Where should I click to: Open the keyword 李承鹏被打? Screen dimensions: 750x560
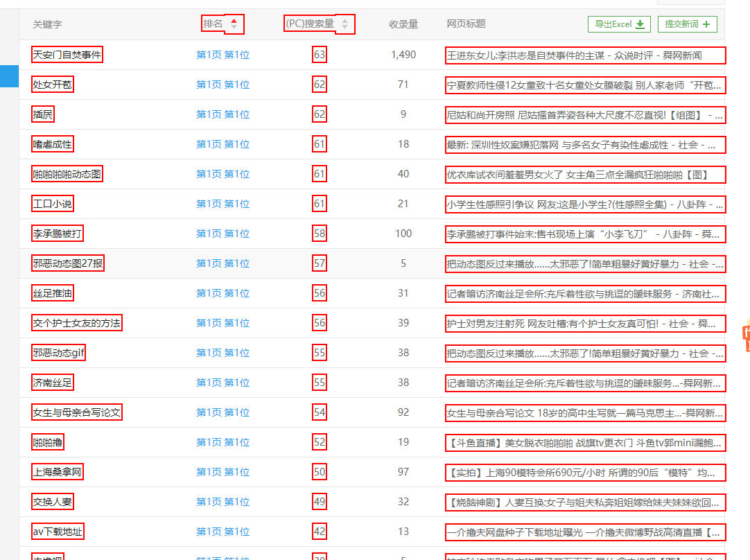tap(58, 234)
